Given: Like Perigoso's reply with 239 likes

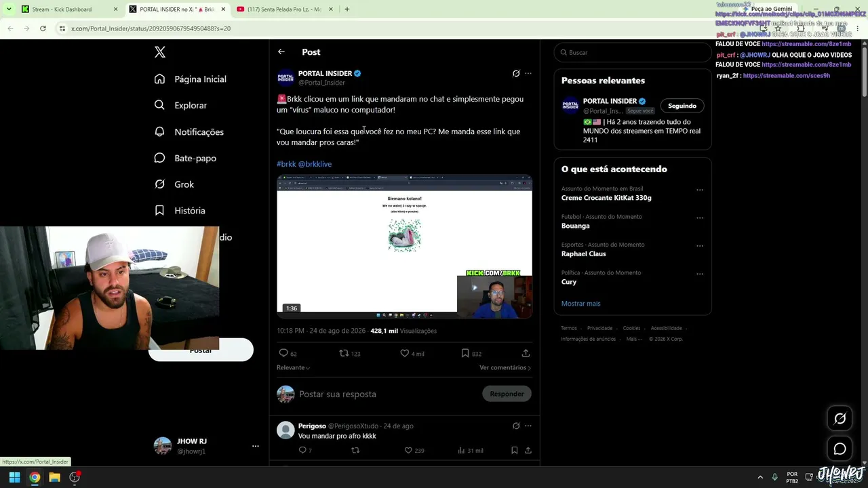Looking at the screenshot, I should point(408,450).
